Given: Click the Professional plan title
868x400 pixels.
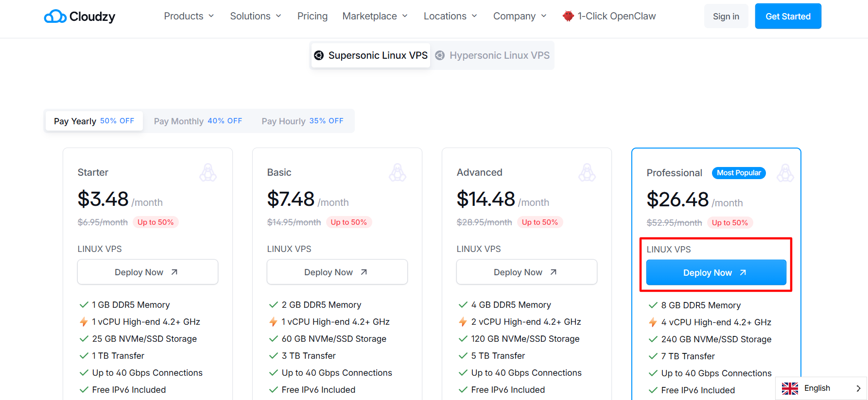Looking at the screenshot, I should click(674, 173).
